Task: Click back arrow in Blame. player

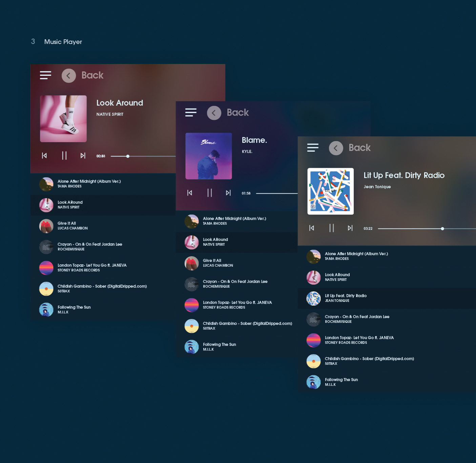Action: [x=214, y=113]
